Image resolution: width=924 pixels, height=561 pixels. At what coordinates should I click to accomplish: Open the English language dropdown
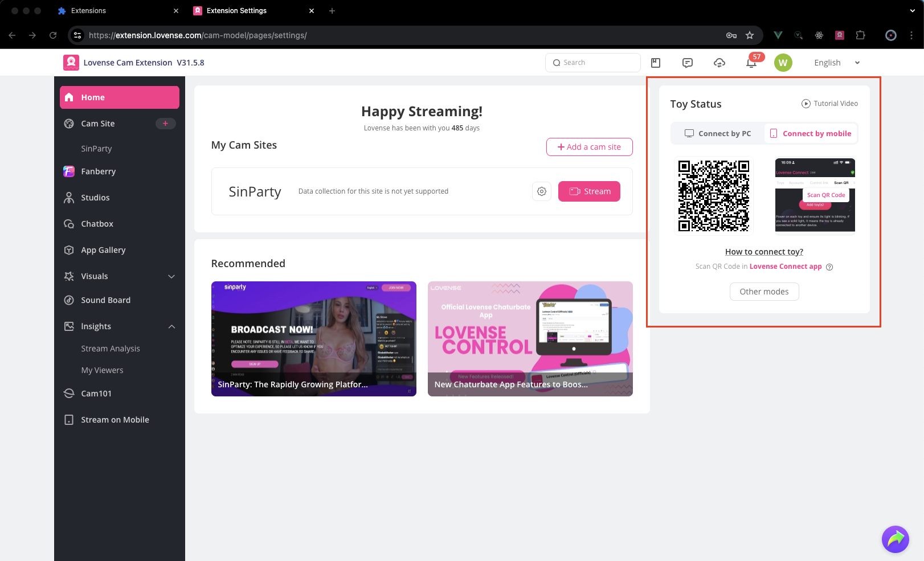click(x=836, y=63)
